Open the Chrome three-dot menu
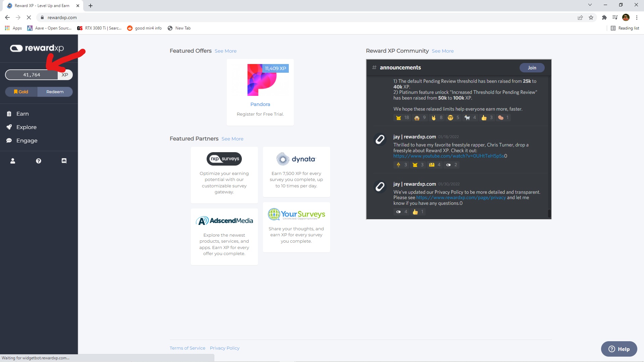 pos(637,17)
